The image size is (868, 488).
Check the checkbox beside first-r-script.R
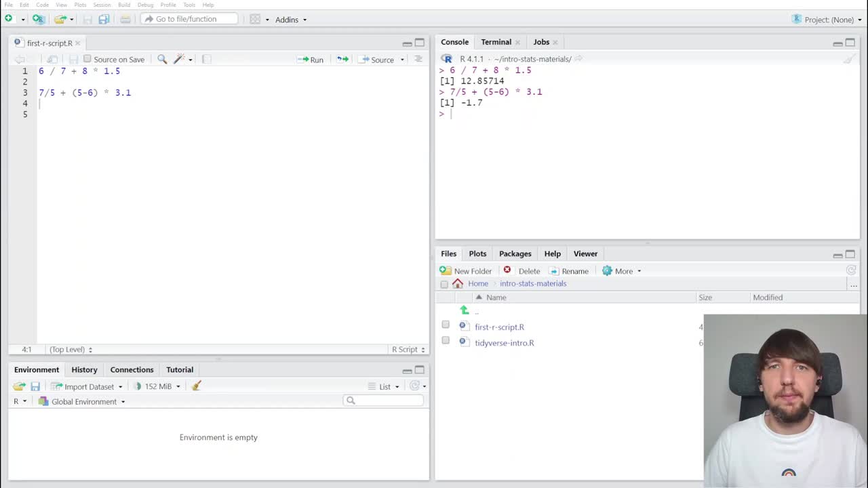pos(446,325)
